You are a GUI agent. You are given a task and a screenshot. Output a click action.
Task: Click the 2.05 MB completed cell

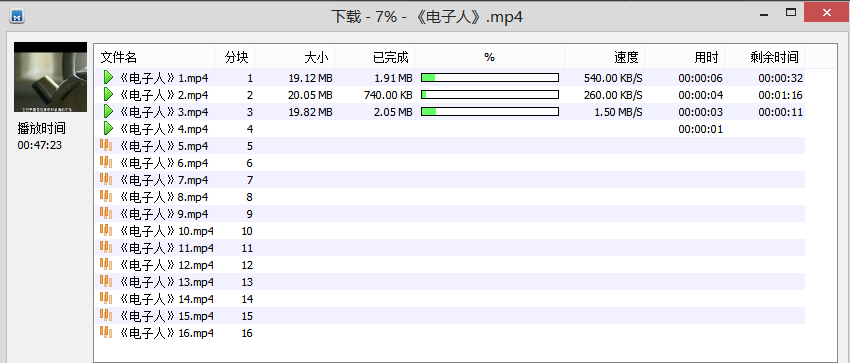394,112
